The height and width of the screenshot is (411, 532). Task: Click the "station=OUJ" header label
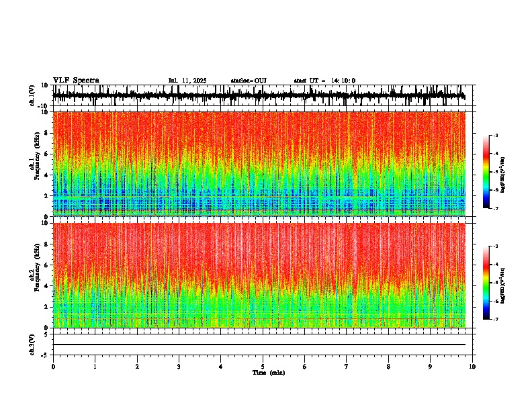(x=249, y=81)
